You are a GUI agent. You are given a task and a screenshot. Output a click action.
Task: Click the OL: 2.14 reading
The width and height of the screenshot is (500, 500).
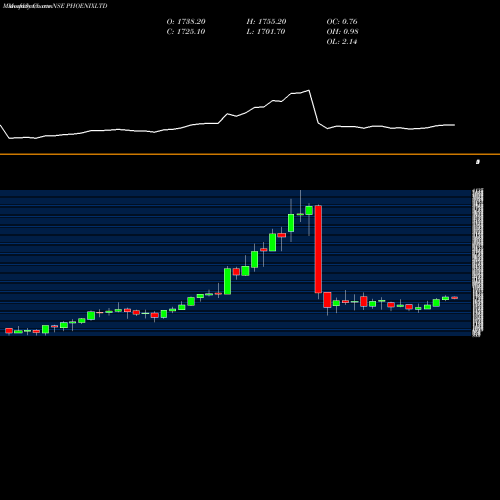[342, 42]
